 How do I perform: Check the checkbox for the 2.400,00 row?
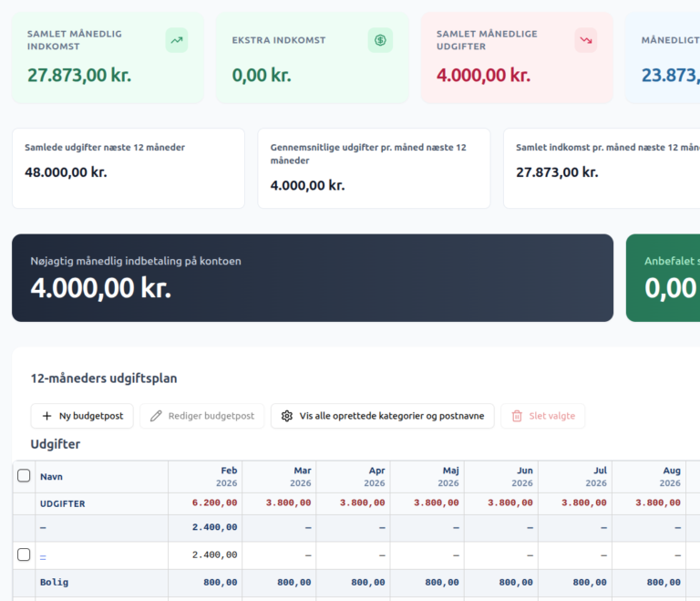(x=24, y=554)
